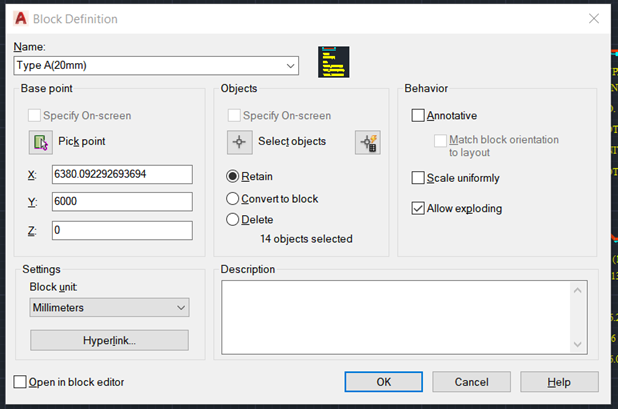
Task: Click Description scrollbar up arrow
Action: 578,290
